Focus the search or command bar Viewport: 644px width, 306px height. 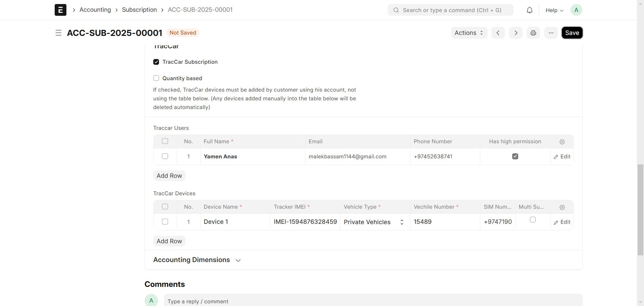click(450, 10)
